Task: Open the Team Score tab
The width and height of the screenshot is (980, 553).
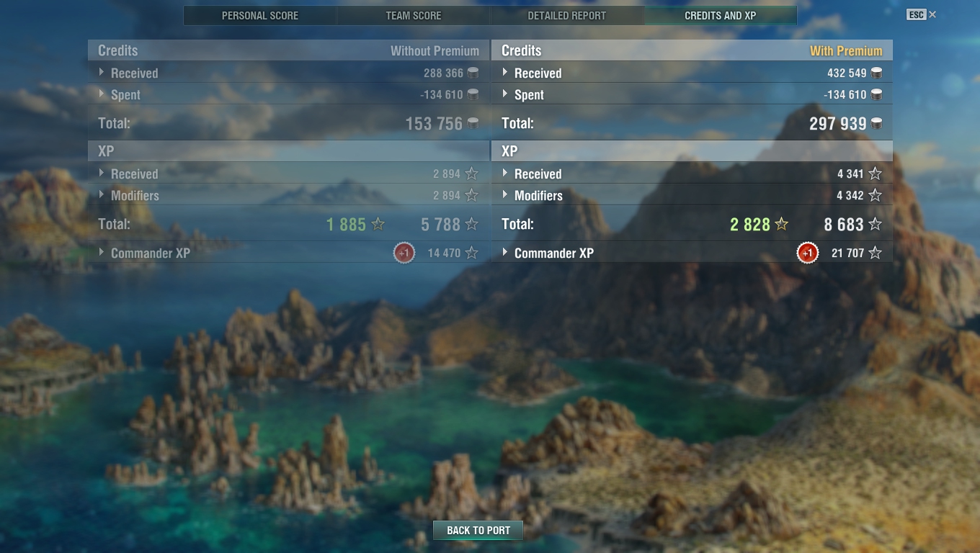Action: tap(414, 15)
